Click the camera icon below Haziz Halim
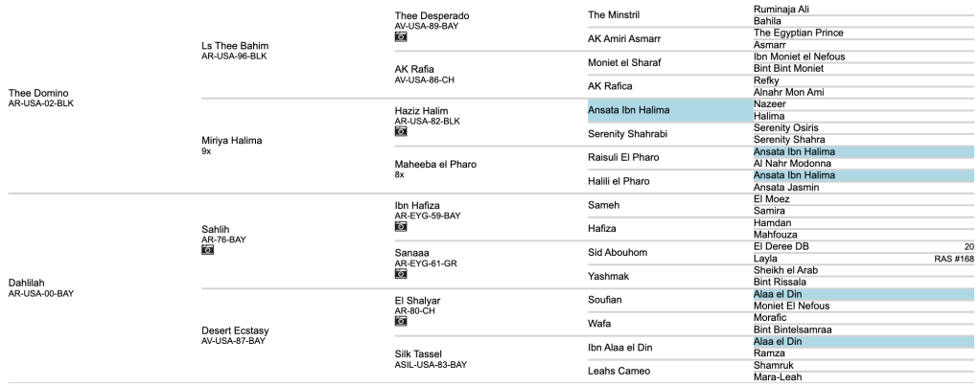The width and height of the screenshot is (980, 386). 401,131
